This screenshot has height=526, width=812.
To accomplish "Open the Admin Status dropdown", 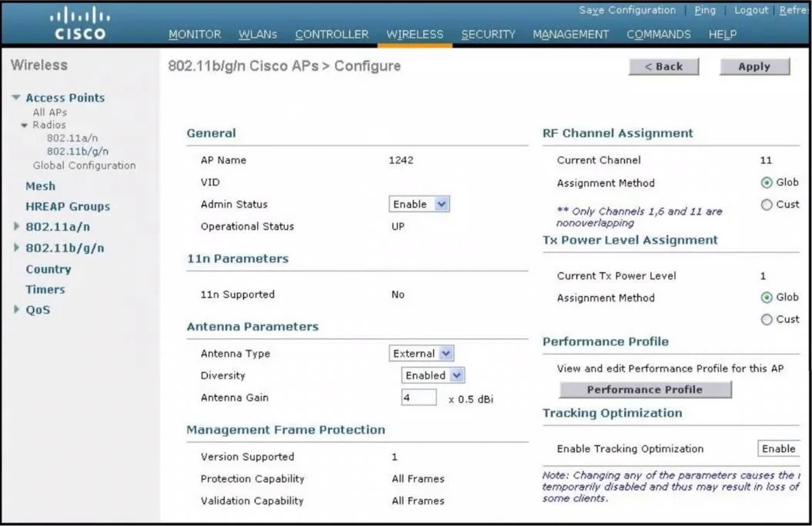I will click(419, 204).
